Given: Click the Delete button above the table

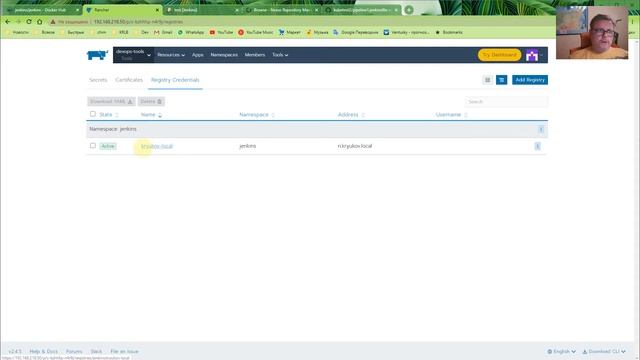Looking at the screenshot, I should coord(151,101).
